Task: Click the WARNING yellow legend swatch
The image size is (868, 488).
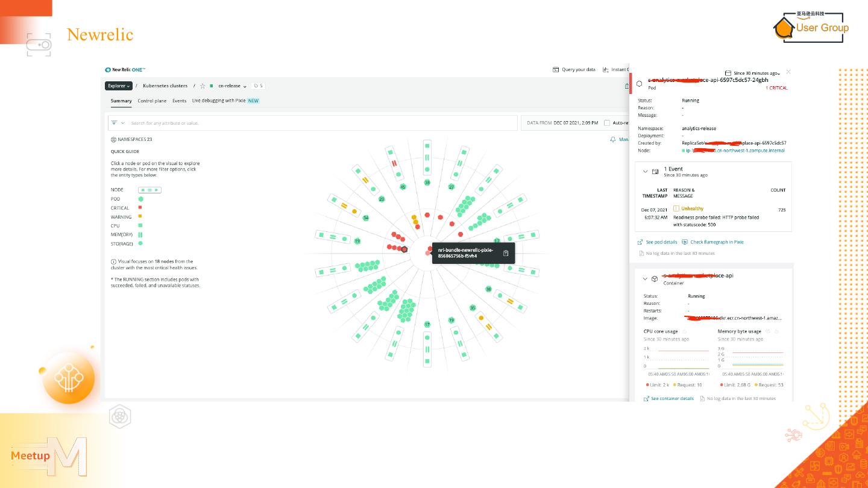Action: coord(140,217)
